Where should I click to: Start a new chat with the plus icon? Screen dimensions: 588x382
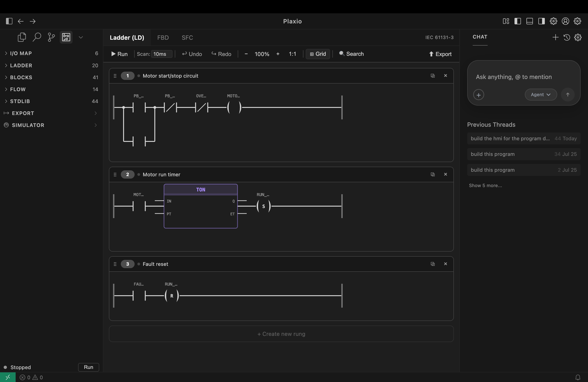coord(555,37)
